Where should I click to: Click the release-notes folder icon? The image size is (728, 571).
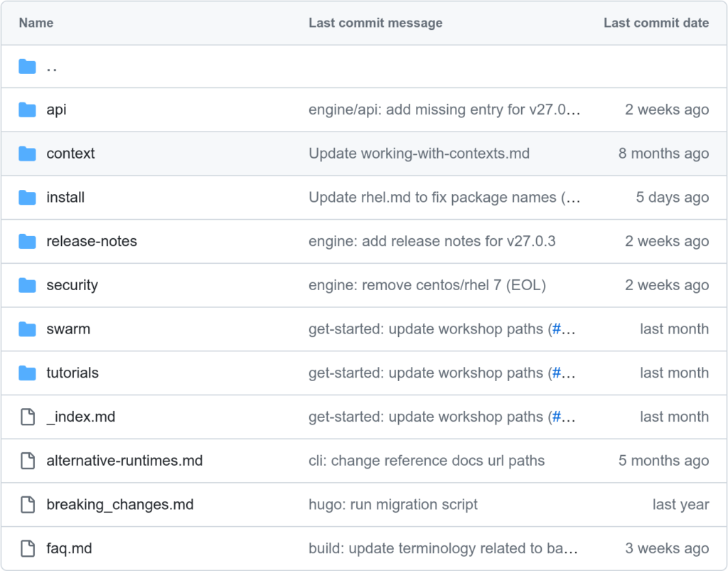coord(27,241)
